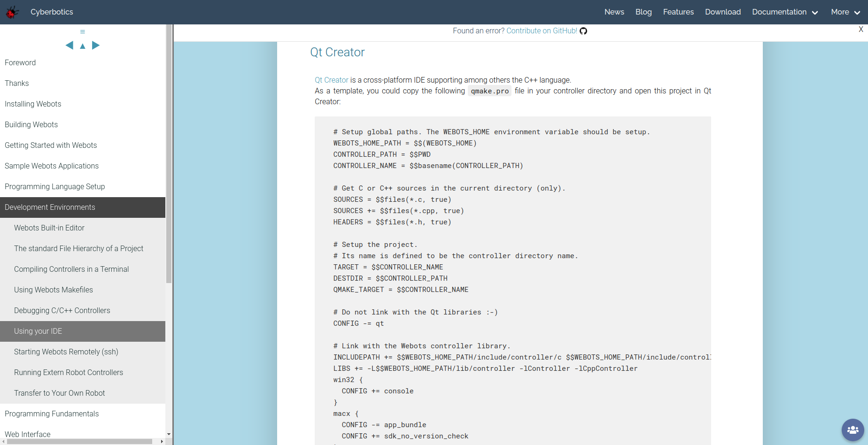Select the Using your IDE section
This screenshot has height=445, width=868.
[x=83, y=331]
